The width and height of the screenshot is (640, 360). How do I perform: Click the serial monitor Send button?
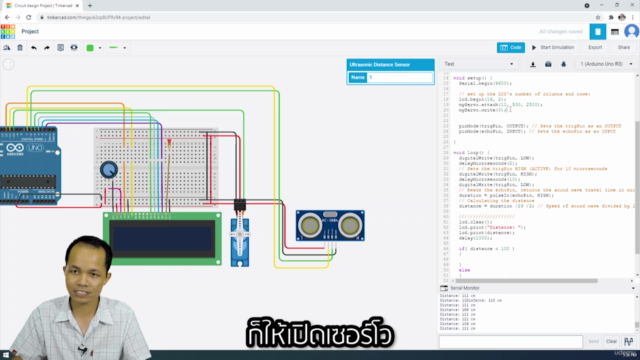tap(593, 341)
